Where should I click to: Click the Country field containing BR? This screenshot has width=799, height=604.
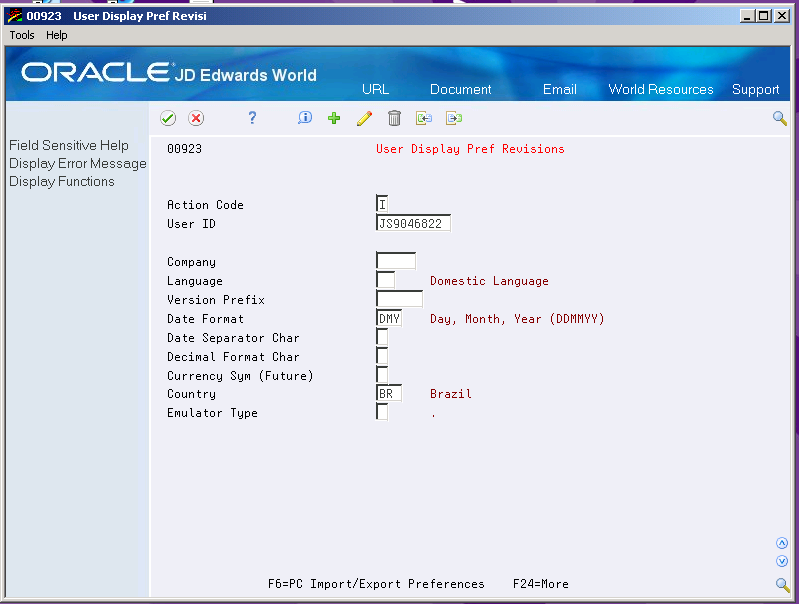[x=389, y=393]
